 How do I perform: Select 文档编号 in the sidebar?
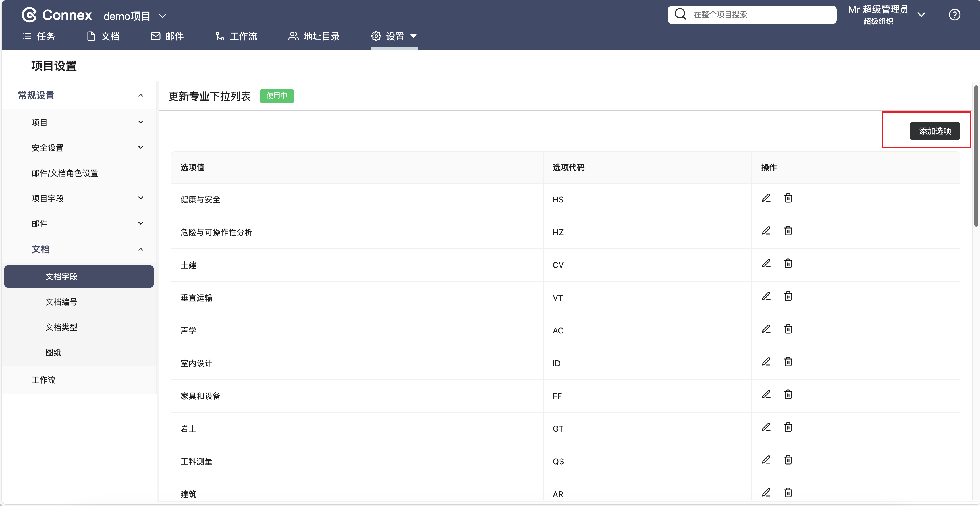pos(61,302)
